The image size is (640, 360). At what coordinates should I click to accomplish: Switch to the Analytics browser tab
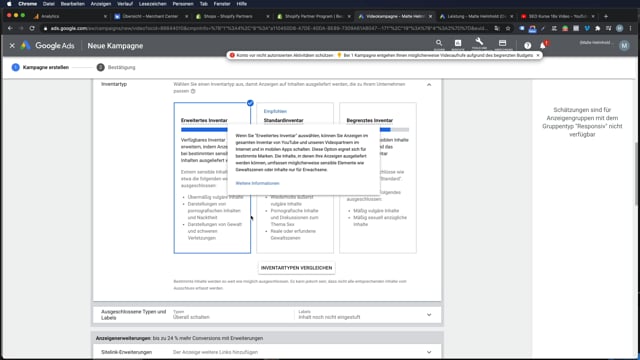point(69,16)
